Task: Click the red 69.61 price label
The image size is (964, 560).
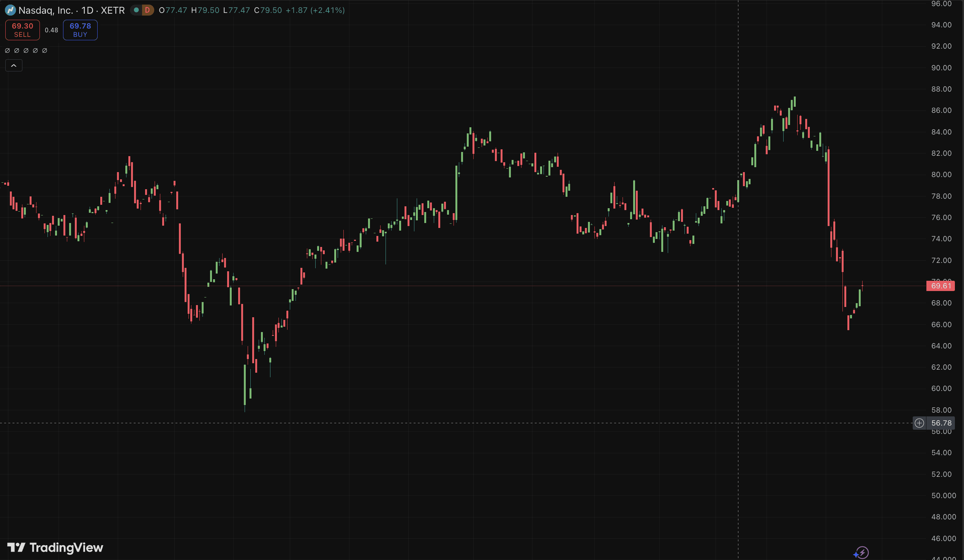Action: click(940, 286)
